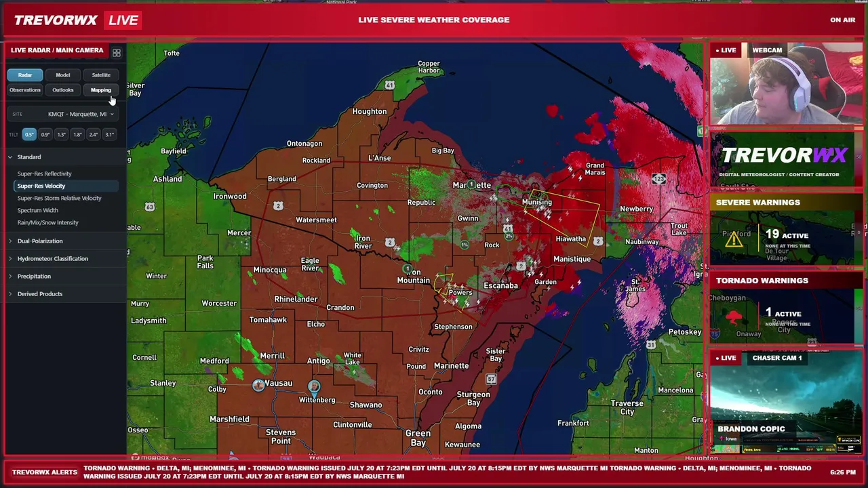Click the 1 Active tornado warnings count
Image resolution: width=868 pixels, height=488 pixels.
[783, 312]
